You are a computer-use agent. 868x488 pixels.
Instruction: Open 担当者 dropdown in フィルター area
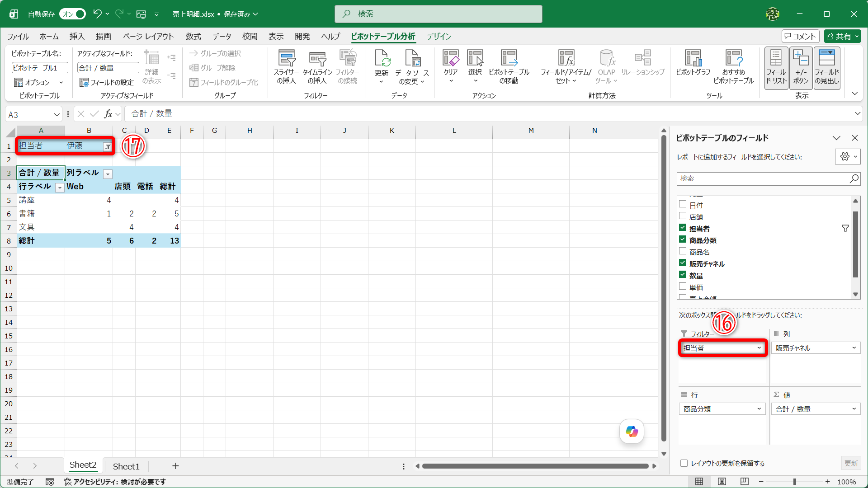(759, 348)
